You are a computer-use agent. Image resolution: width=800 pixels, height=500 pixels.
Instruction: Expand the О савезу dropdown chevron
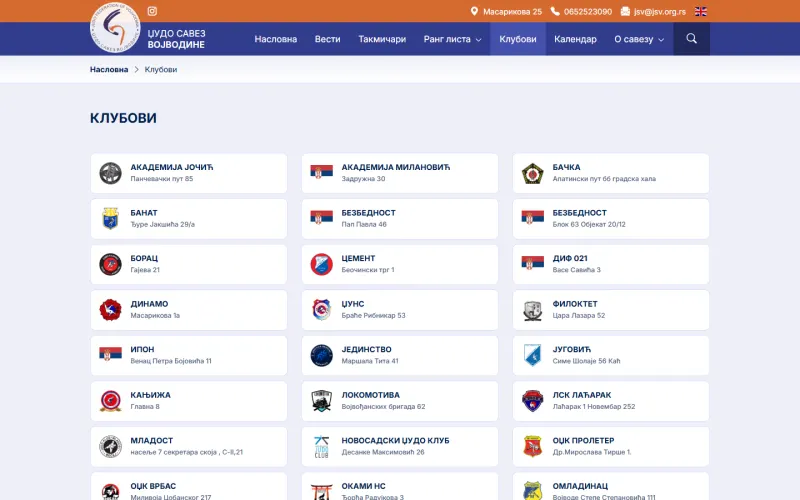click(x=661, y=39)
